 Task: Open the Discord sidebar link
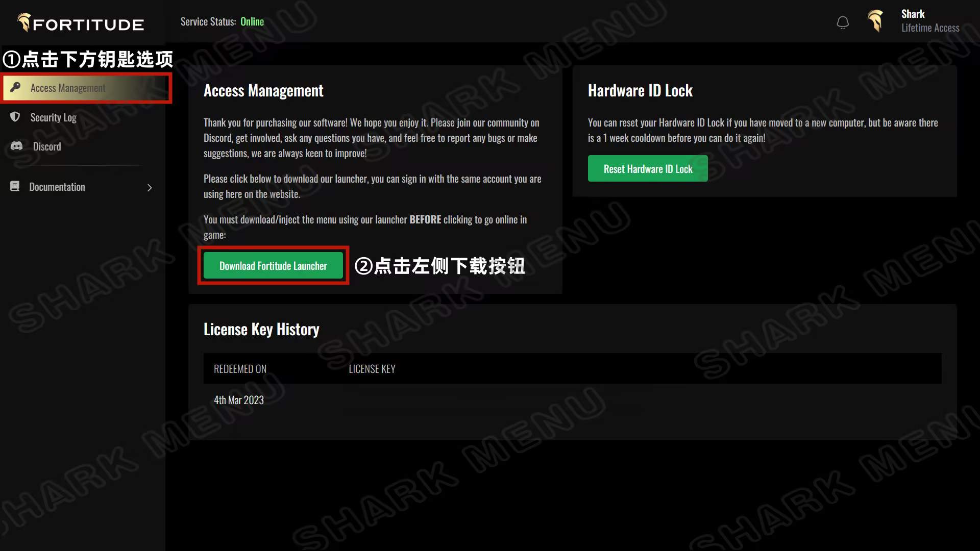[47, 147]
